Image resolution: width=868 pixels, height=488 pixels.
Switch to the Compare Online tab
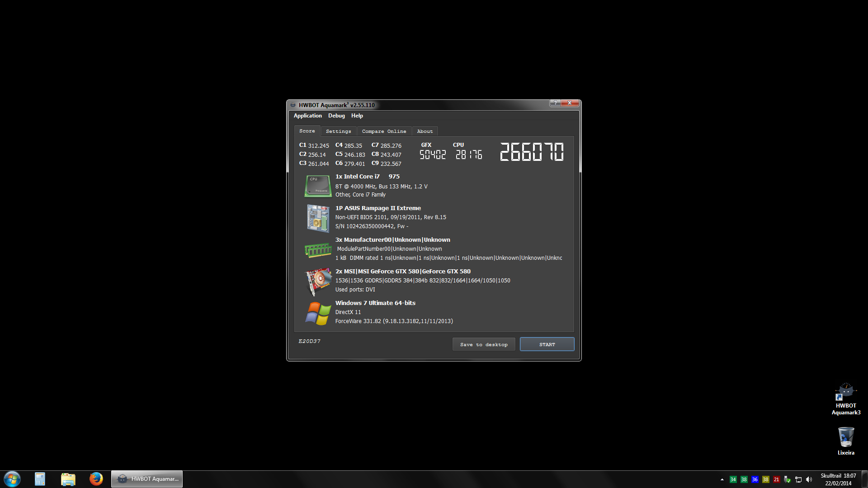[384, 131]
